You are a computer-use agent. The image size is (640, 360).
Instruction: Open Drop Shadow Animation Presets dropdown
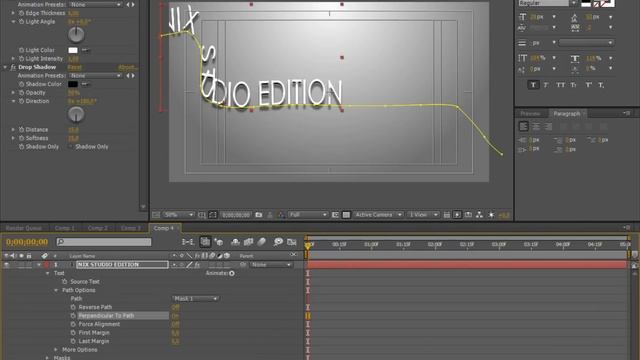click(x=95, y=76)
